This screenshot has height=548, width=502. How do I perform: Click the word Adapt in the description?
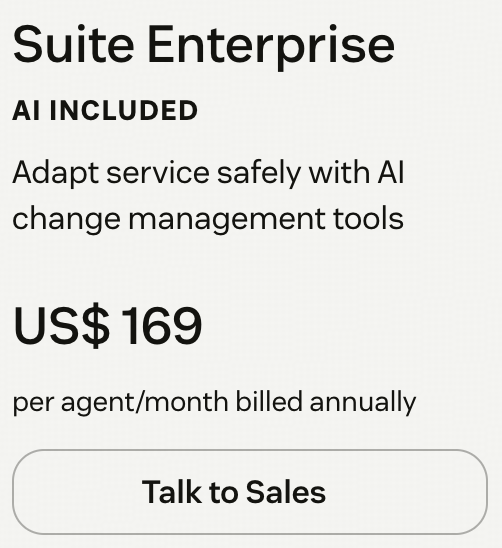[56, 173]
